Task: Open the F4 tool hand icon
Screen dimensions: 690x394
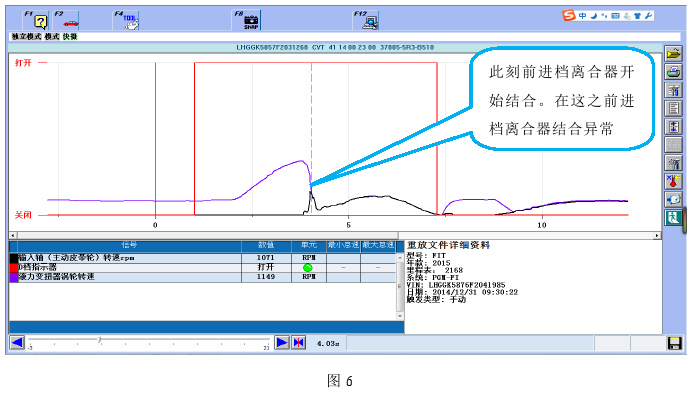Action: click(126, 20)
